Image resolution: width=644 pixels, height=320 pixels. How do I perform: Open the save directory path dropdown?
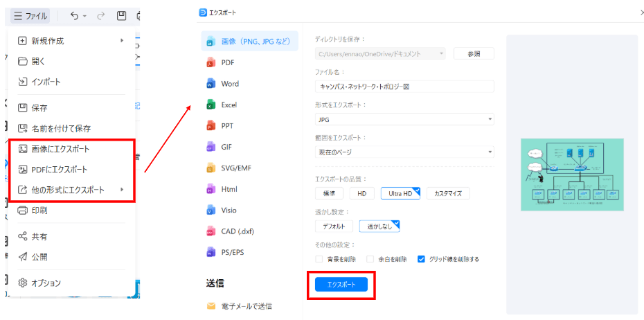tap(380, 54)
